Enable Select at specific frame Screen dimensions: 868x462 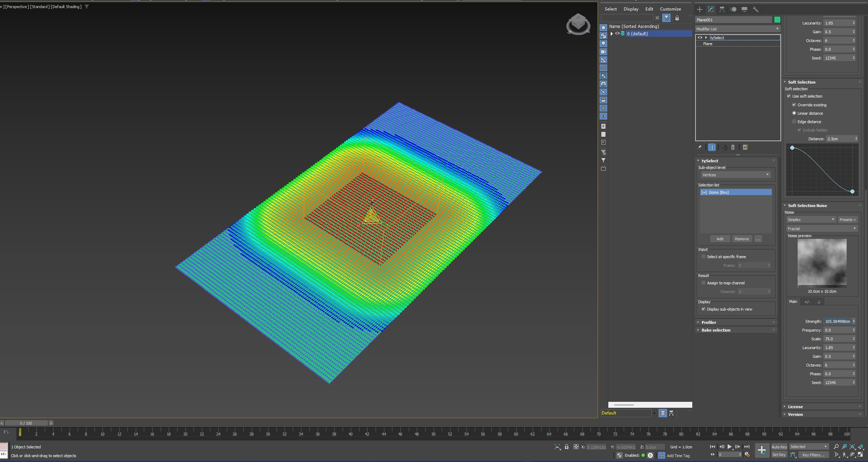pyautogui.click(x=703, y=257)
